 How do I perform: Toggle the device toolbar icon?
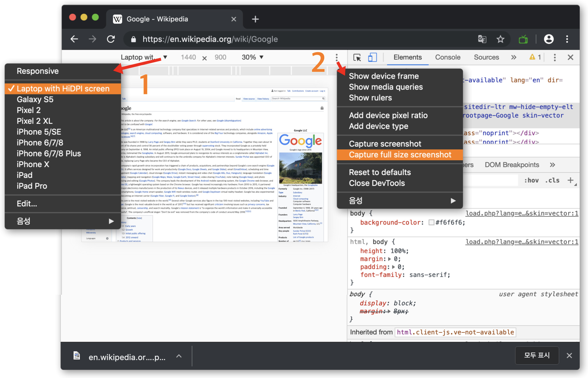372,58
